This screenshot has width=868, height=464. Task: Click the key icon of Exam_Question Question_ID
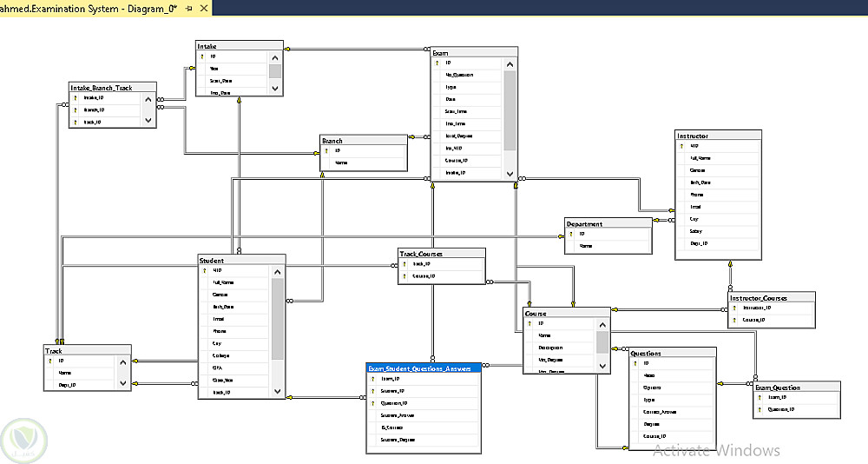(x=760, y=409)
